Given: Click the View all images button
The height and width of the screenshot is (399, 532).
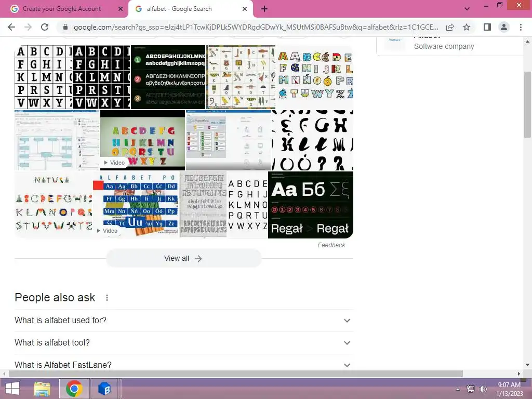Looking at the screenshot, I should coord(183,259).
